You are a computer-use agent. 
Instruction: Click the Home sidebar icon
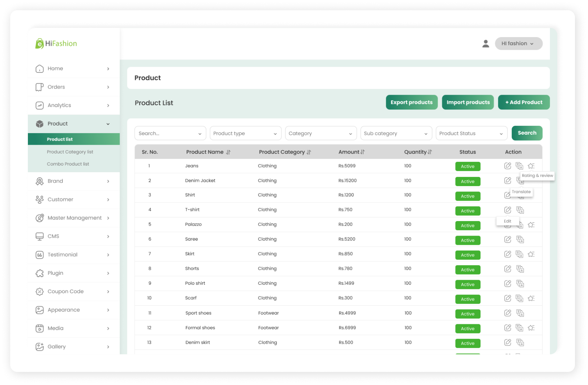40,69
